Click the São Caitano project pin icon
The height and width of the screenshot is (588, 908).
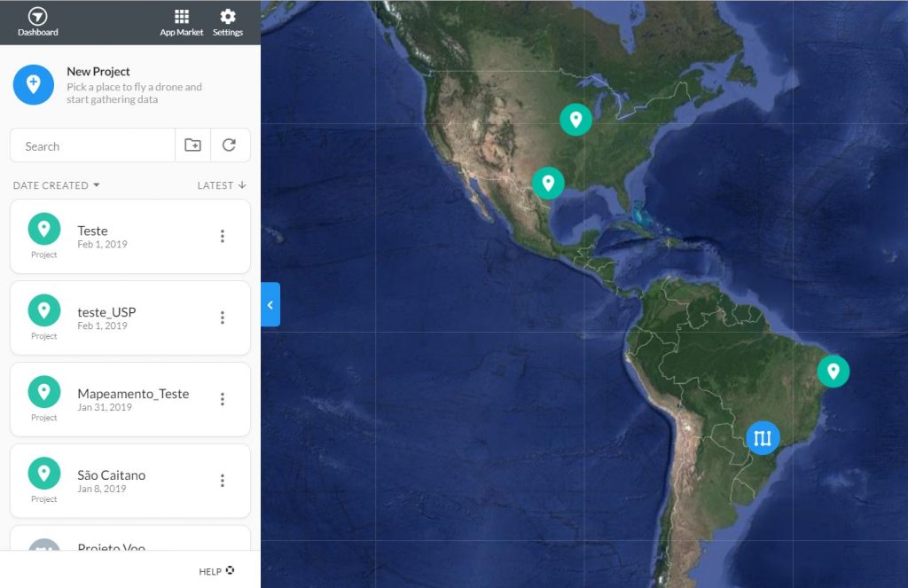pos(44,474)
